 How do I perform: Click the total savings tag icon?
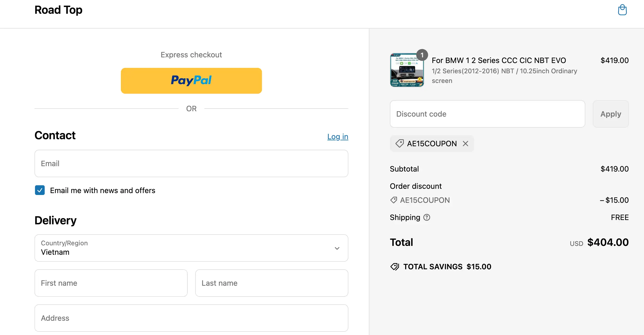point(395,267)
